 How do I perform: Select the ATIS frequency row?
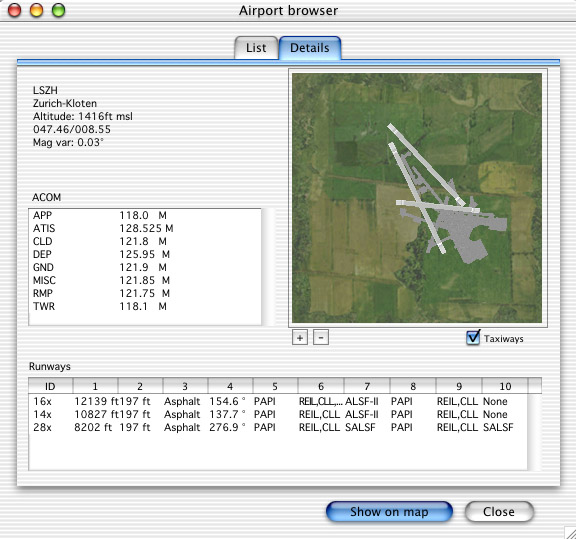[x=145, y=229]
